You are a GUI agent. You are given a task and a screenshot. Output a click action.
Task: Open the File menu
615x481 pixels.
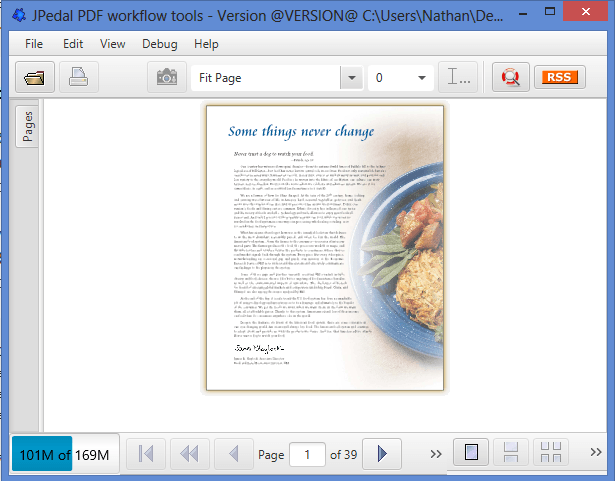click(x=34, y=44)
